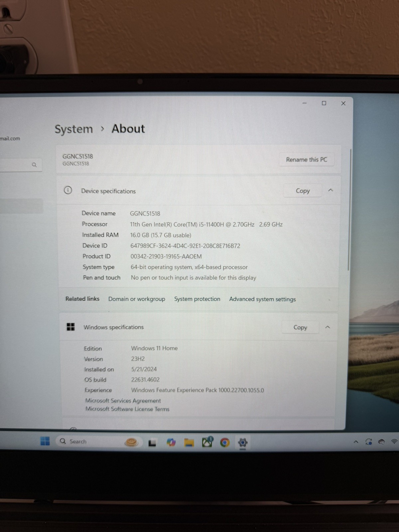
Task: Close the Settings window
Action: click(343, 103)
